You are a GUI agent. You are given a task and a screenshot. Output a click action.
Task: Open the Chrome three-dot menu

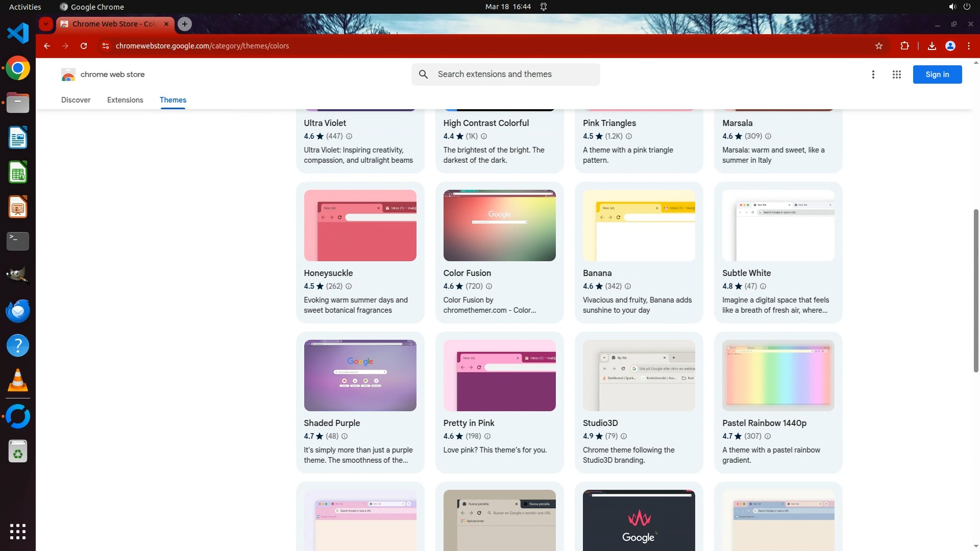click(x=968, y=46)
